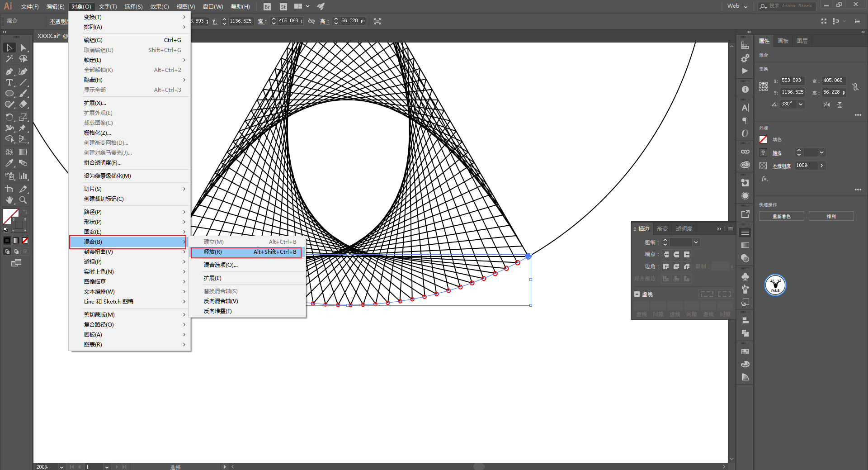Screen dimensions: 868x470
Task: Click 释放(R) in blend submenu
Action: pos(246,252)
